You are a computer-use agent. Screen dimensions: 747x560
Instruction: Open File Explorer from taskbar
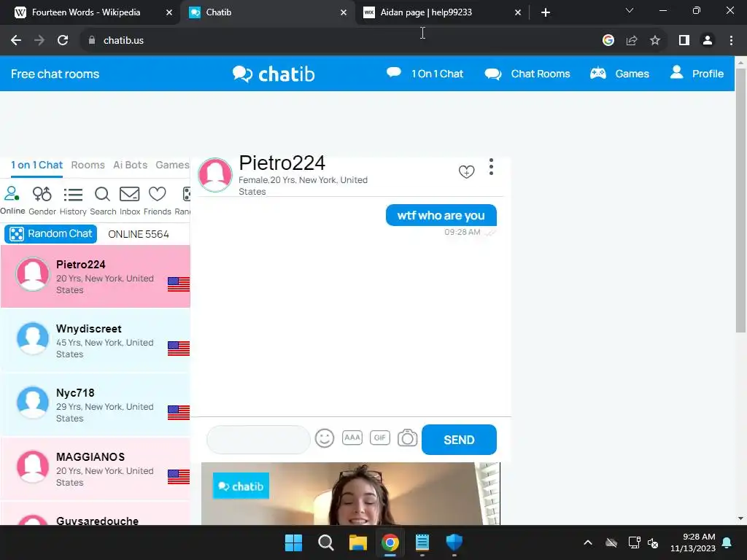[357, 542]
